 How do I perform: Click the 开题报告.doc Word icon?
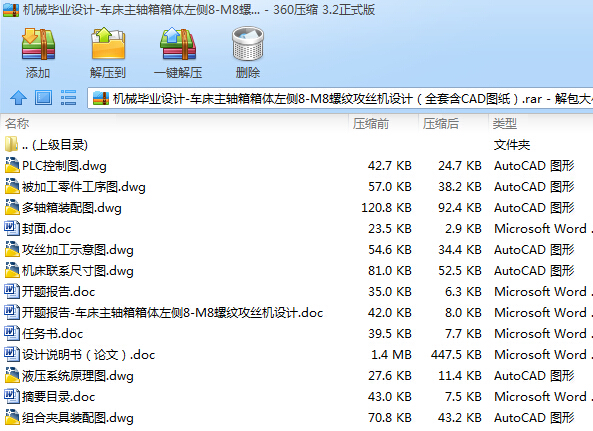click(x=12, y=291)
